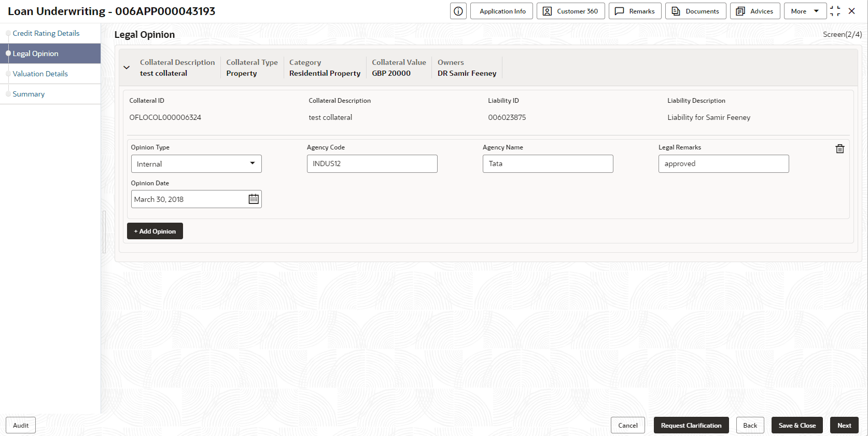Click the Next button
868x436 pixels.
[x=844, y=425]
